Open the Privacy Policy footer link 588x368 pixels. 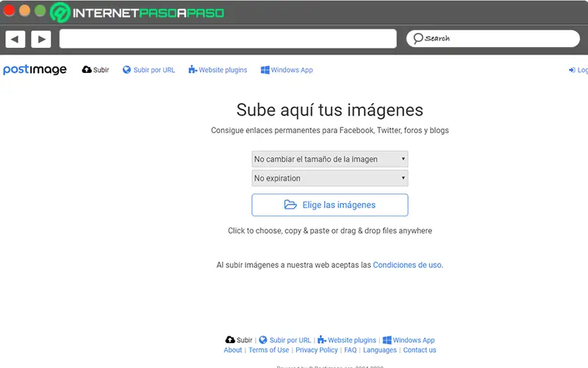317,350
